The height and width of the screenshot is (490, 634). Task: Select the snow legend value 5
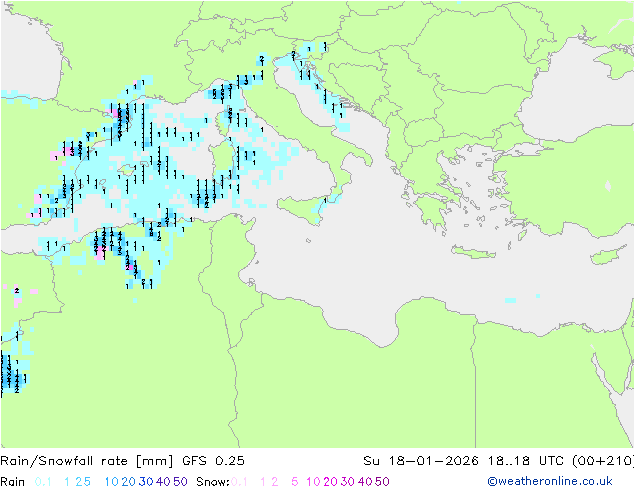[294, 482]
